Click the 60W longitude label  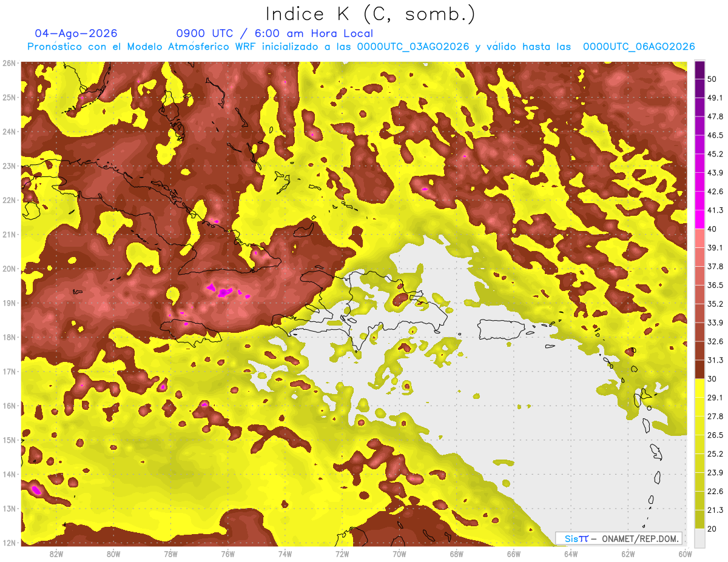[x=686, y=554]
